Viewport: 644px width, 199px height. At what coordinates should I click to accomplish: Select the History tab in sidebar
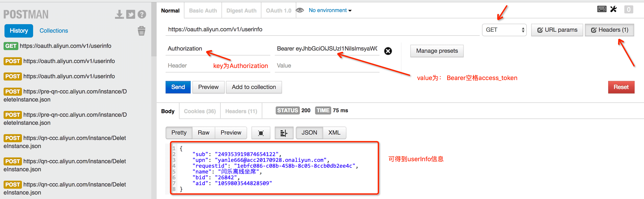[x=19, y=31]
